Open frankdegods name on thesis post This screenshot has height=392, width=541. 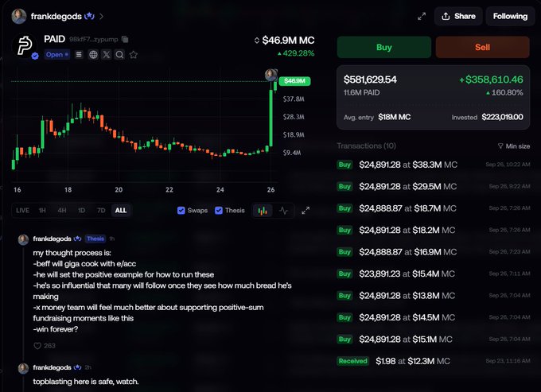(52, 239)
